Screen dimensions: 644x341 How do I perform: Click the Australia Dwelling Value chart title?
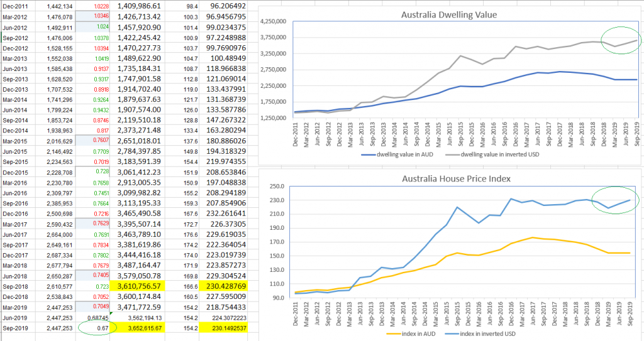(449, 15)
